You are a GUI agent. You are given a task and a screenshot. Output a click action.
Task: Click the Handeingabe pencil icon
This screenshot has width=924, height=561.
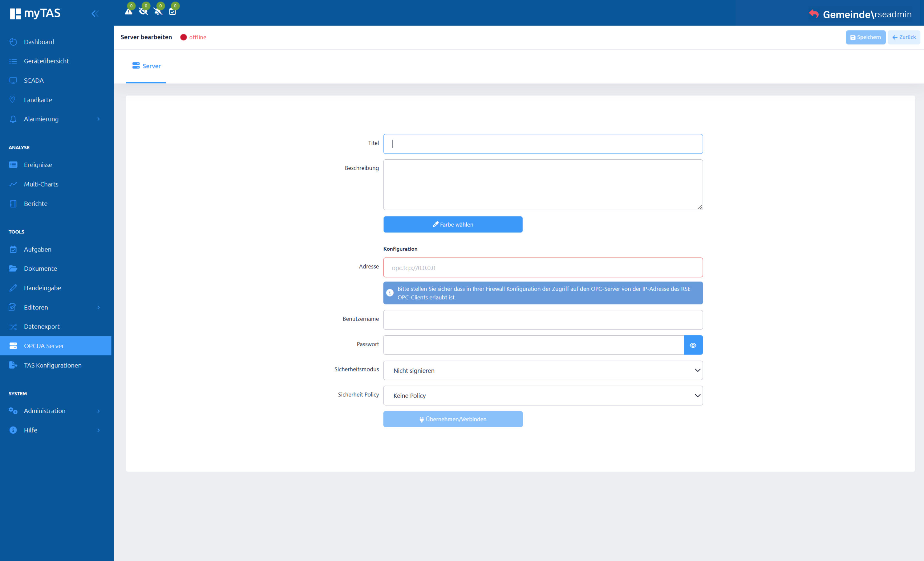(x=13, y=288)
